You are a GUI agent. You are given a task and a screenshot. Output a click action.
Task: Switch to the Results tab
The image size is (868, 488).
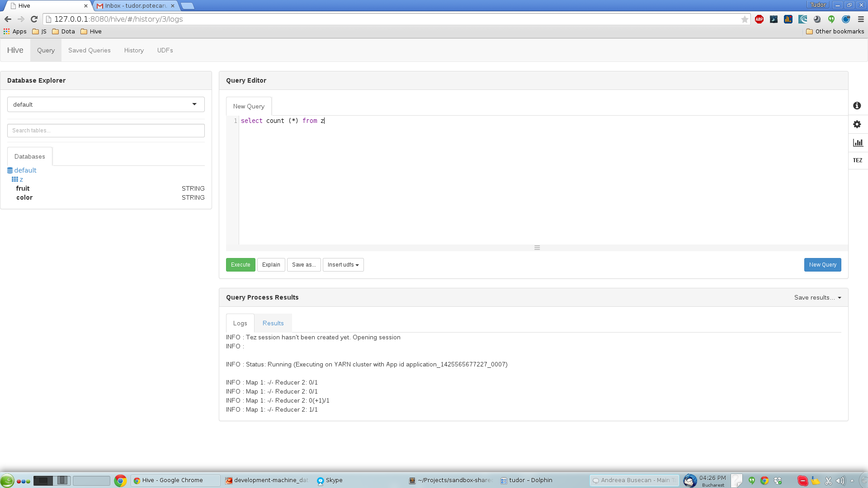(273, 323)
